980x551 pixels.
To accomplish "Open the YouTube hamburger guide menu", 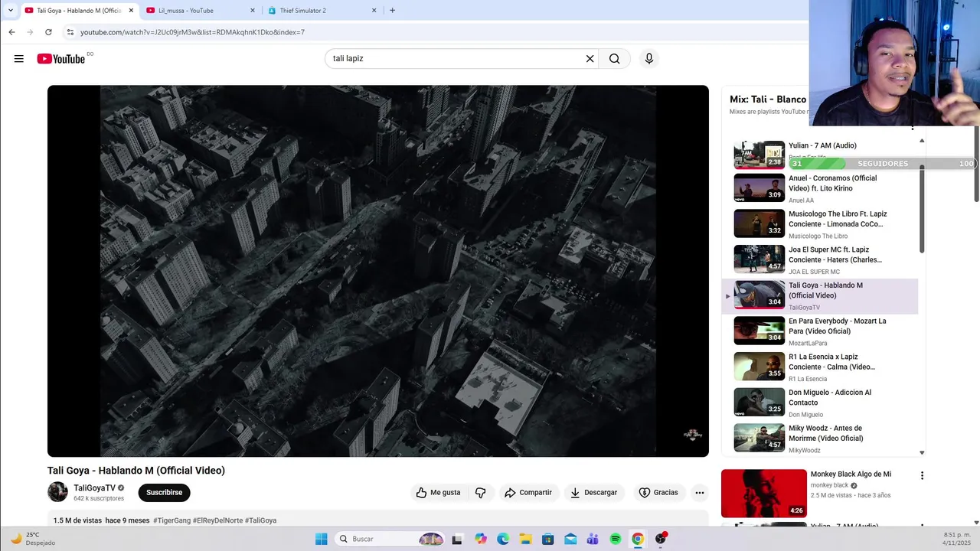I will 18,59.
